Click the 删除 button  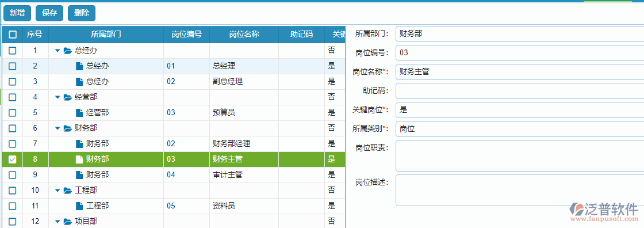click(x=81, y=13)
